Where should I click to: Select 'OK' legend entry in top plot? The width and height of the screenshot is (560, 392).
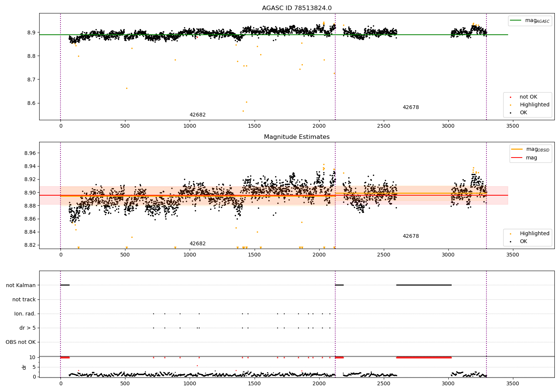click(x=523, y=113)
